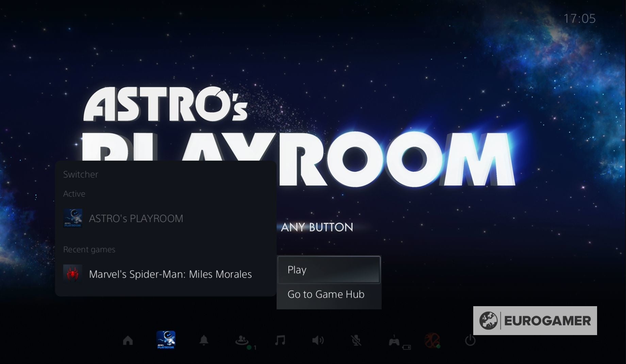Screen dimensions: 626x364
Task: Open the controller Accessories icon
Action: pos(394,341)
